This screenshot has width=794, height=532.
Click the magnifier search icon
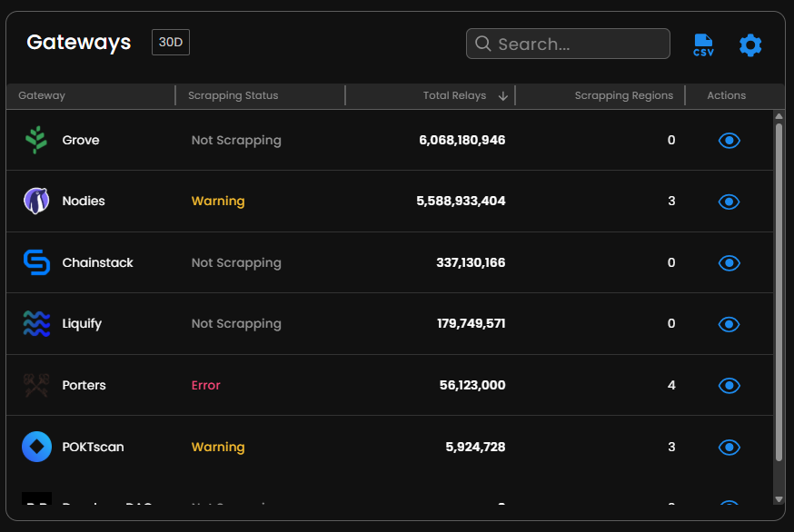click(482, 44)
